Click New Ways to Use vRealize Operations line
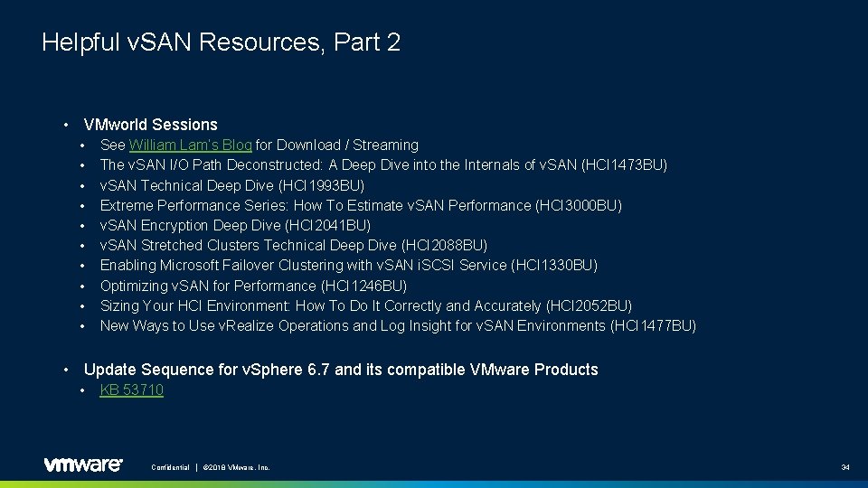This screenshot has width=868, height=488. tap(398, 325)
